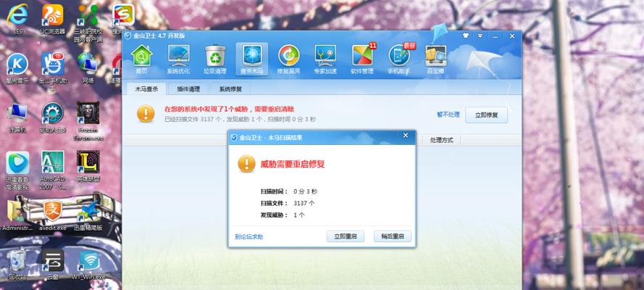
Task: Open 金山手机助手 desktop icon
Action: [53, 72]
